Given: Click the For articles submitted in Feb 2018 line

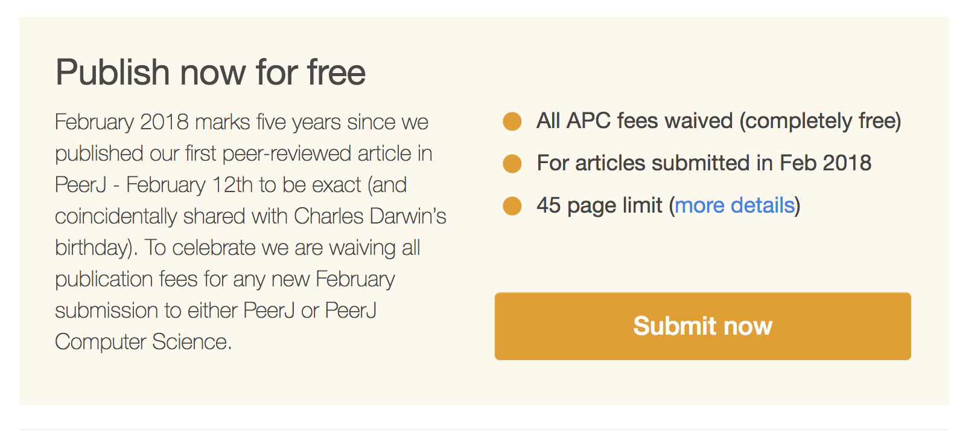Looking at the screenshot, I should [704, 163].
